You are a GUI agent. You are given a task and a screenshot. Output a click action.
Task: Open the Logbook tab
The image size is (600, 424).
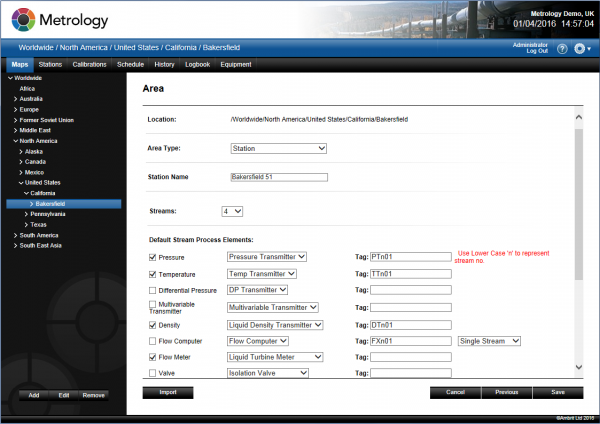(197, 65)
